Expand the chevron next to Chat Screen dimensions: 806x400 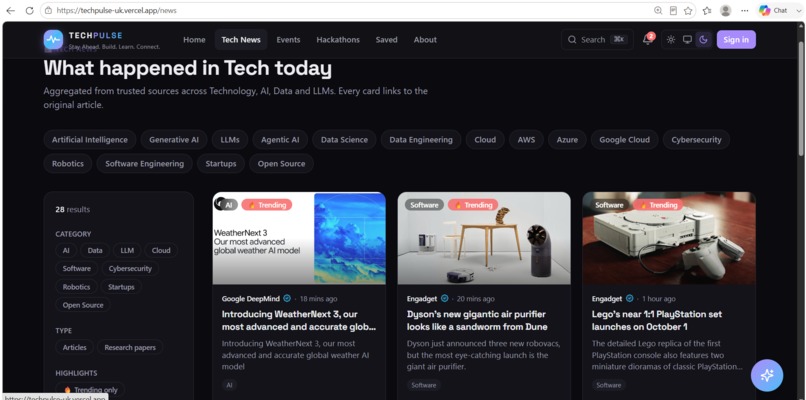798,10
